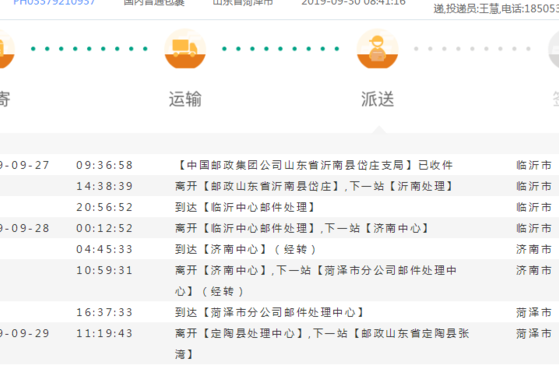Click row 离开【定陶县处理中心】下一站定陶县张湾
This screenshot has width=559, height=370.
pyautogui.click(x=322, y=344)
